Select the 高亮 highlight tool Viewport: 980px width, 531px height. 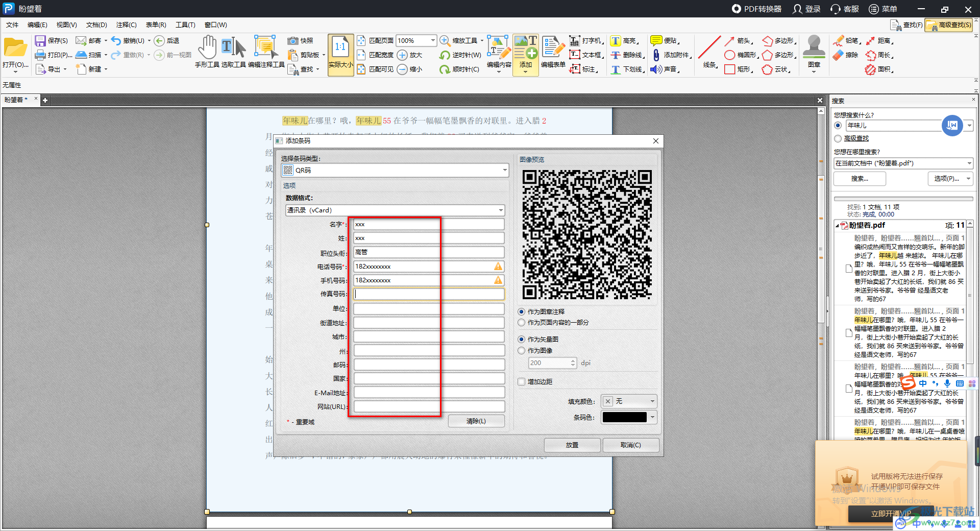(x=616, y=41)
